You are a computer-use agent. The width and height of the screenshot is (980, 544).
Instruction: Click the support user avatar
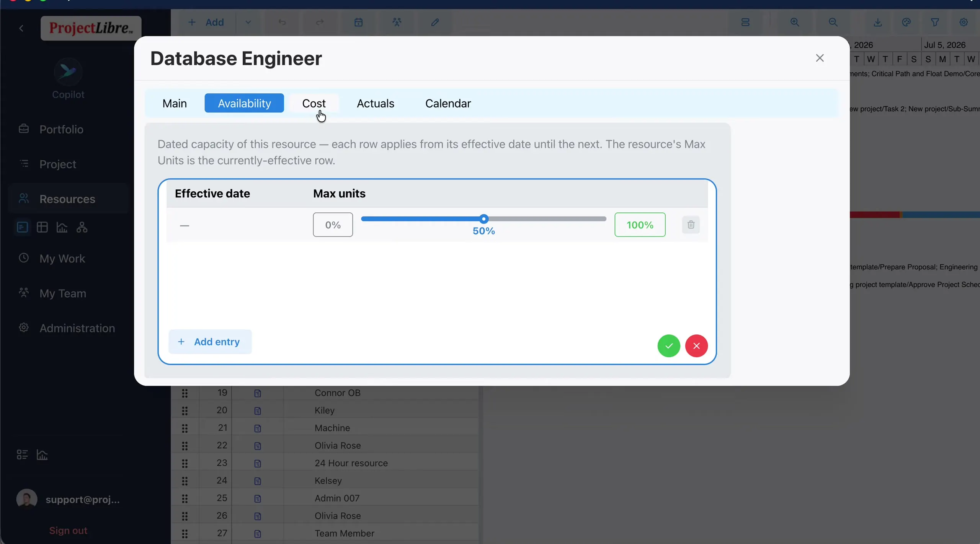pyautogui.click(x=27, y=499)
